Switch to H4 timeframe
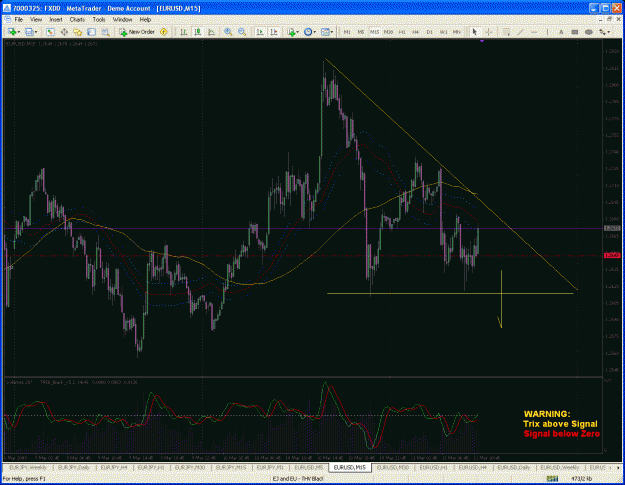The width and height of the screenshot is (625, 485). [415, 32]
